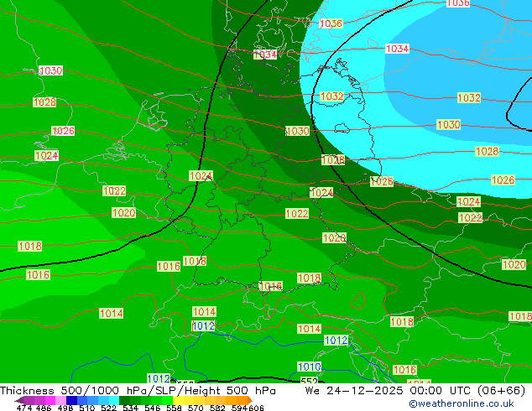
Task: Click the legend value 570
Action: click(196, 408)
